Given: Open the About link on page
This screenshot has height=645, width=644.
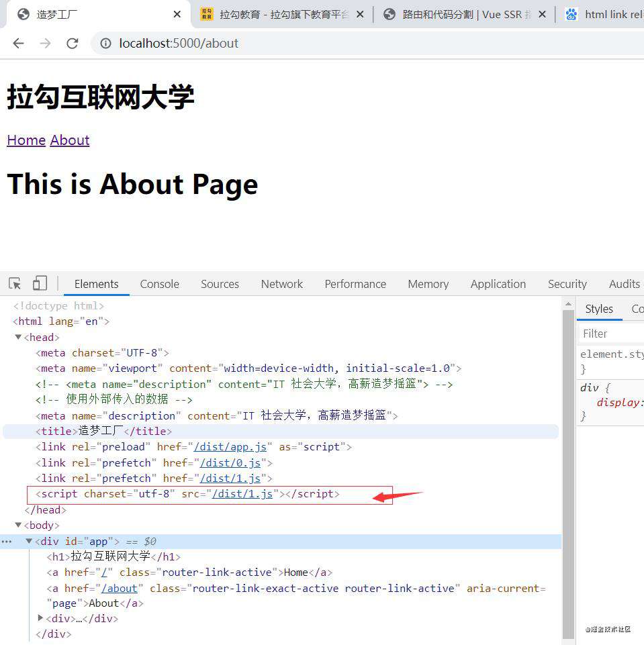Looking at the screenshot, I should [70, 140].
